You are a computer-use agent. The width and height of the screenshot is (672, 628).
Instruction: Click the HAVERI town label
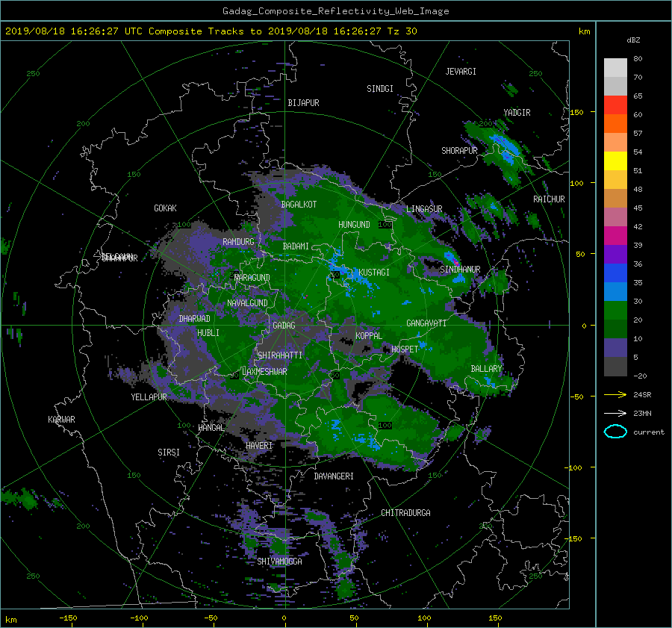click(x=259, y=446)
